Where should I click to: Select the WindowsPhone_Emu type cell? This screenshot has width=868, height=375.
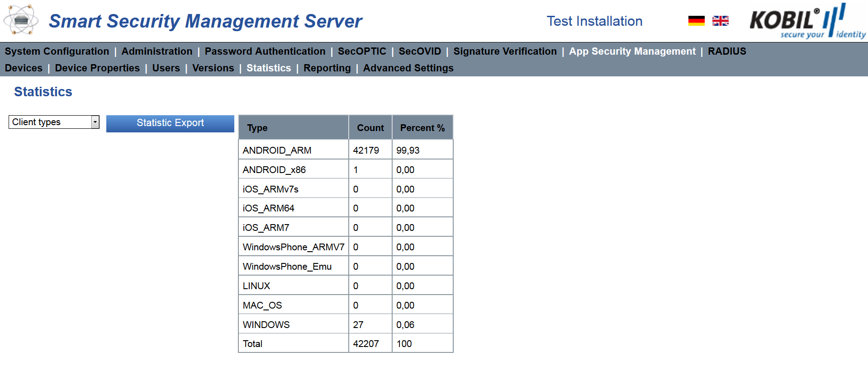tap(294, 267)
